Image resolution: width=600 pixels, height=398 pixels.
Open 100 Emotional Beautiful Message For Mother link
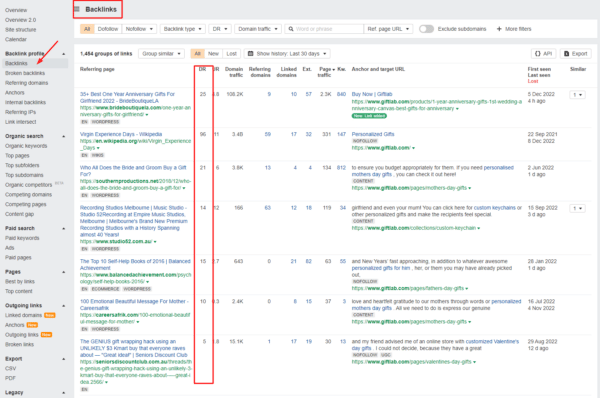point(134,305)
